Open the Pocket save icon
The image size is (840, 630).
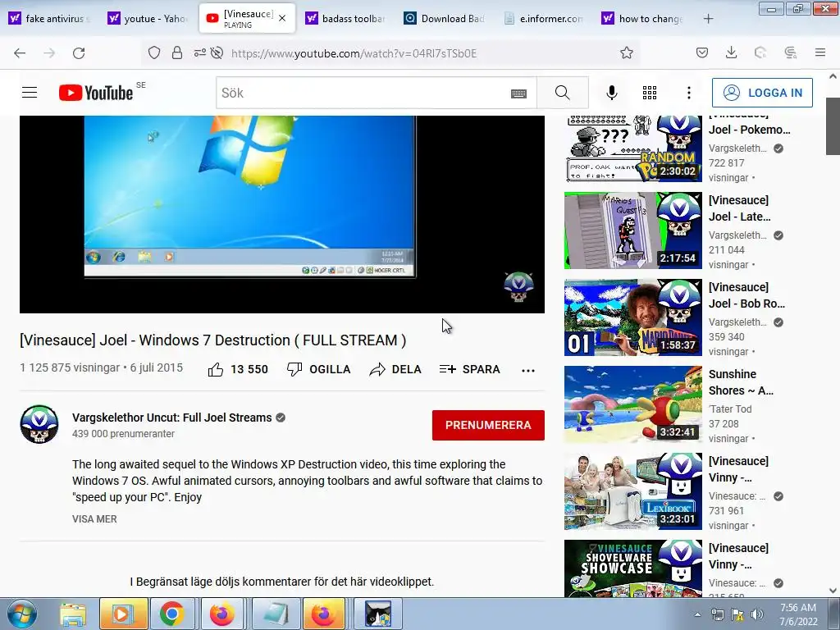[702, 52]
